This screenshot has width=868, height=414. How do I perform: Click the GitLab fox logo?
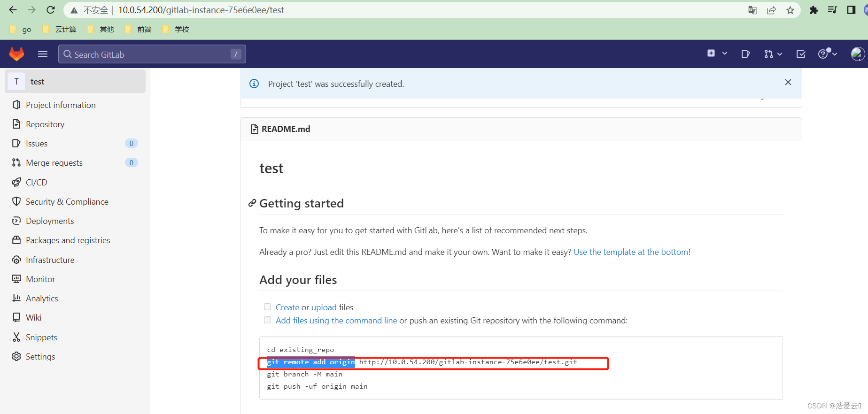point(17,54)
